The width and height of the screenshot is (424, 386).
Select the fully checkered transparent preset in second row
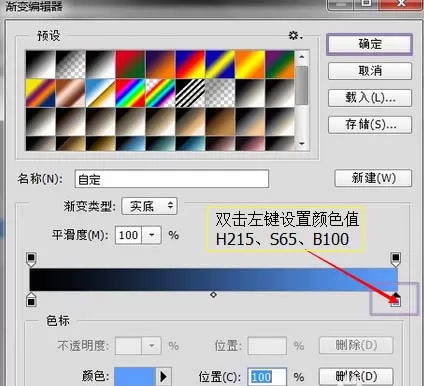tap(220, 93)
